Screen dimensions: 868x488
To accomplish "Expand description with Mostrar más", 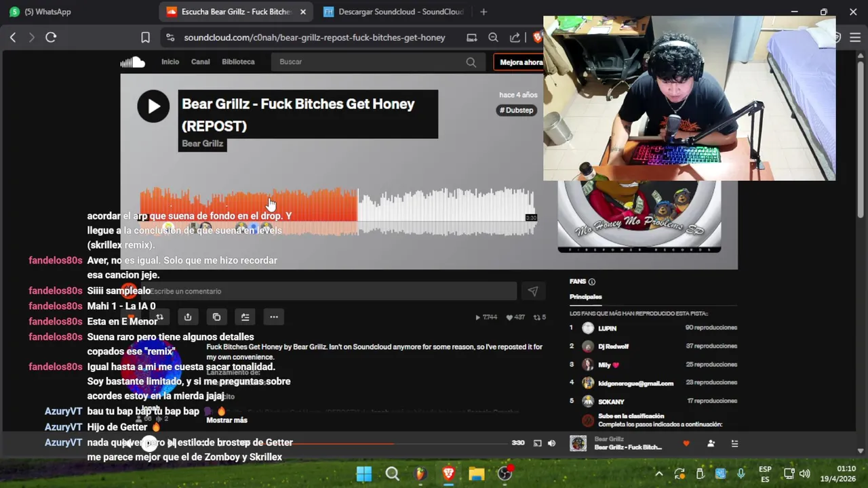I will (226, 420).
